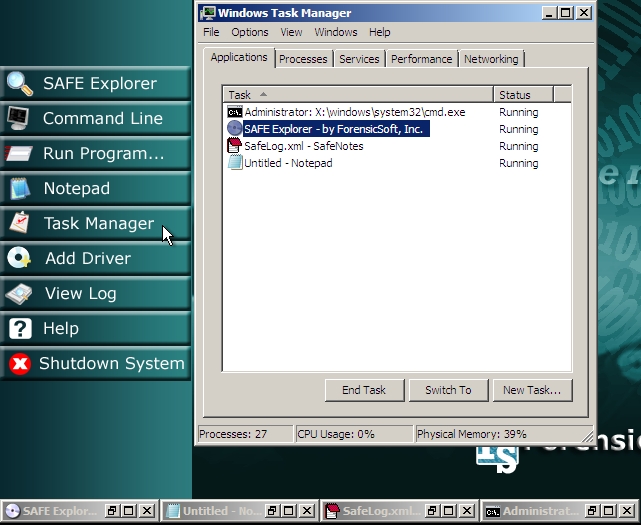This screenshot has width=641, height=525.
Task: Click the Notepad icon in launcher
Action: (20, 188)
